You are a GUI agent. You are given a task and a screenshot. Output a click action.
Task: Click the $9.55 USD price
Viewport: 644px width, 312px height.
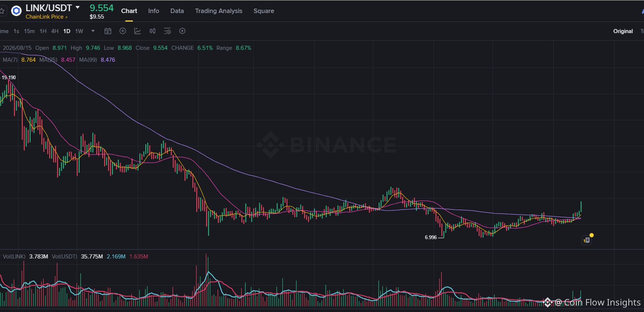point(97,17)
